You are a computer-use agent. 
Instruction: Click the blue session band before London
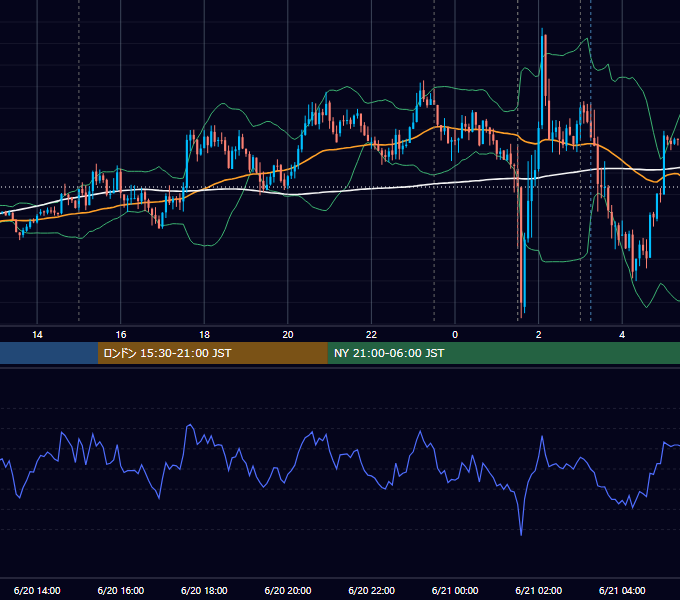coord(49,353)
